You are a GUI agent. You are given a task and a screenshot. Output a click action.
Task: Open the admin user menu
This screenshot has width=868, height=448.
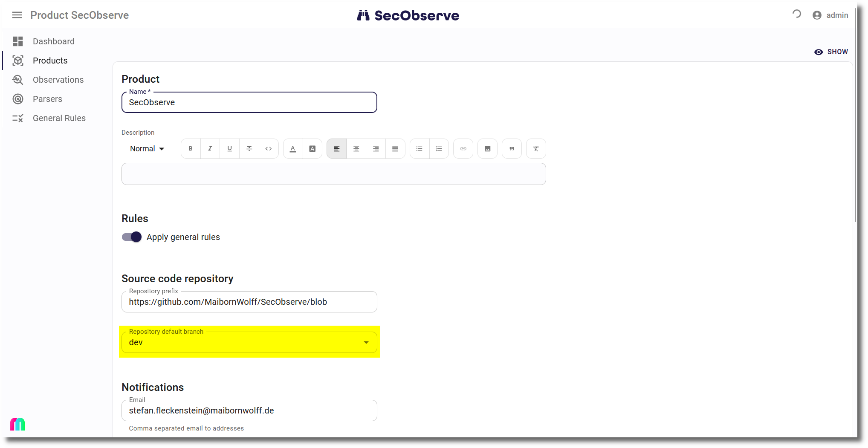830,15
